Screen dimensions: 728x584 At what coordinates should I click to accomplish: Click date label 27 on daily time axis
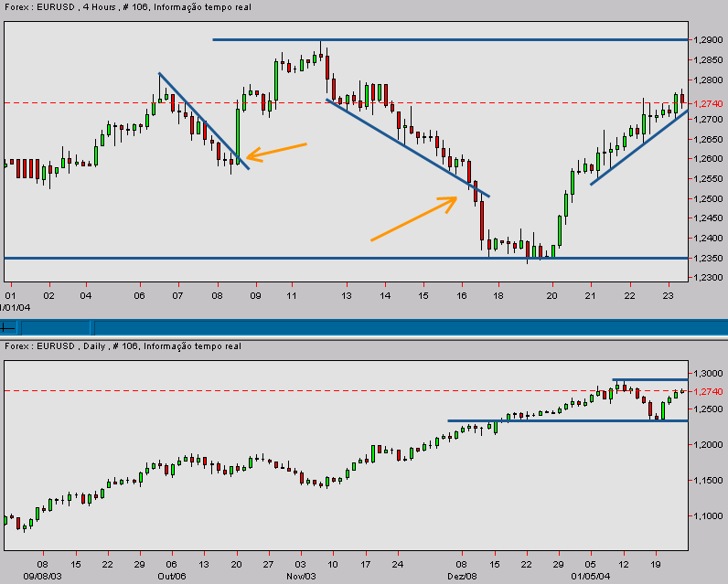tap(268, 565)
